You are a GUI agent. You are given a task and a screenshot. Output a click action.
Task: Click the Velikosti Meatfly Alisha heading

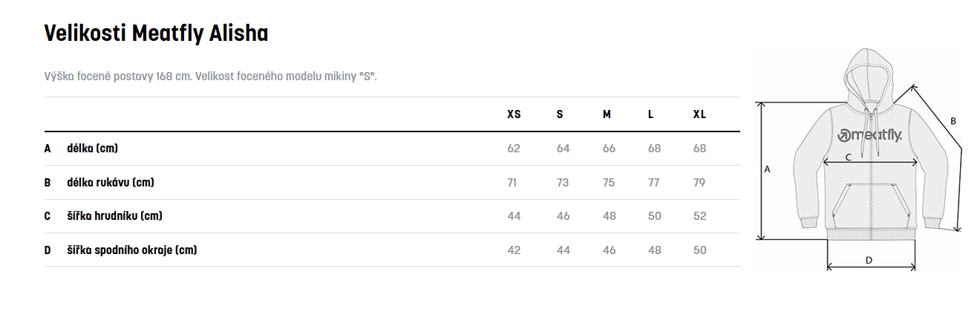[x=156, y=33]
